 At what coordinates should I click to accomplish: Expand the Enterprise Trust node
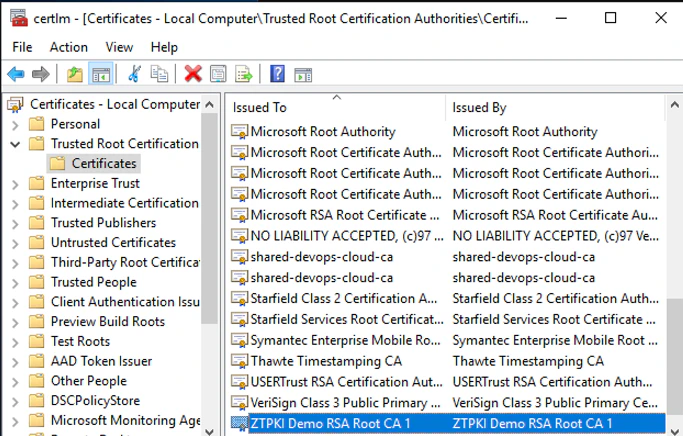tap(15, 185)
